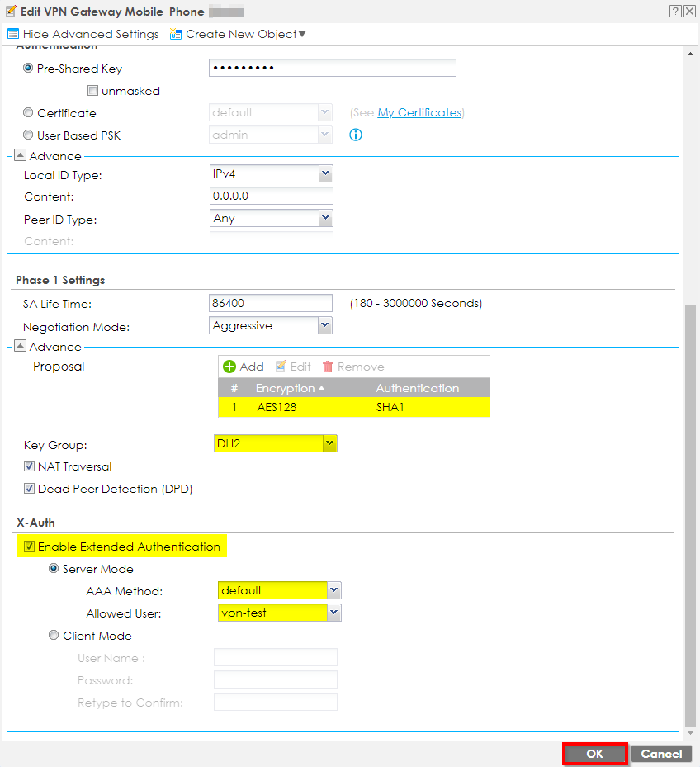Screen dimensions: 700x767
Task: Collapse the Authentication Advance section
Action: click(x=21, y=156)
